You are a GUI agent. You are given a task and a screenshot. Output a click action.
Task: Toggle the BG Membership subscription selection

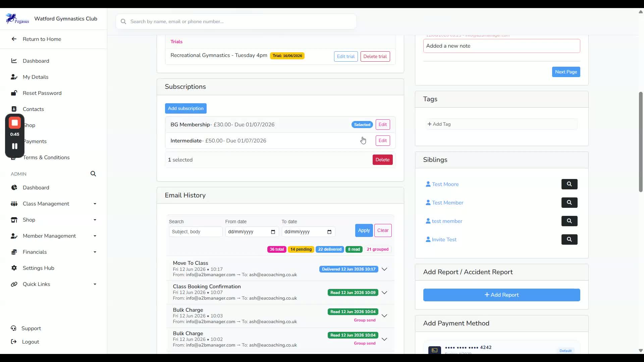coord(280,125)
